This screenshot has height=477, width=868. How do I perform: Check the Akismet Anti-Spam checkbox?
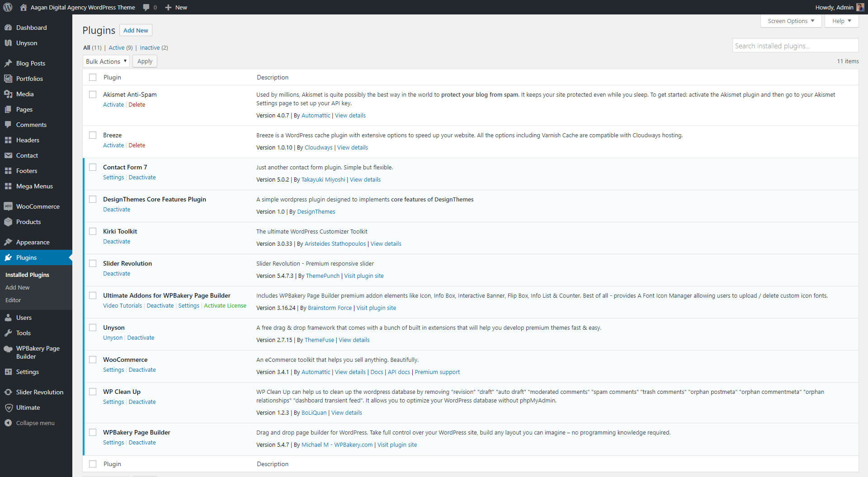[93, 94]
